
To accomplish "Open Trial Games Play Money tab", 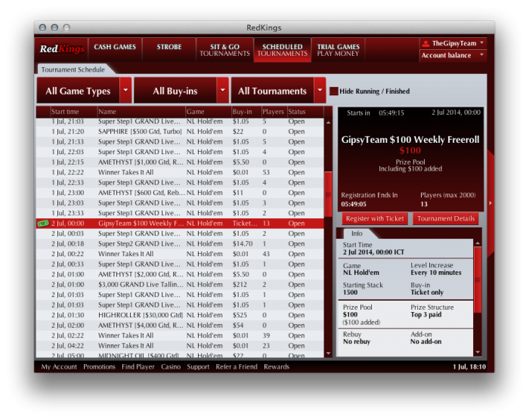I will (x=338, y=50).
